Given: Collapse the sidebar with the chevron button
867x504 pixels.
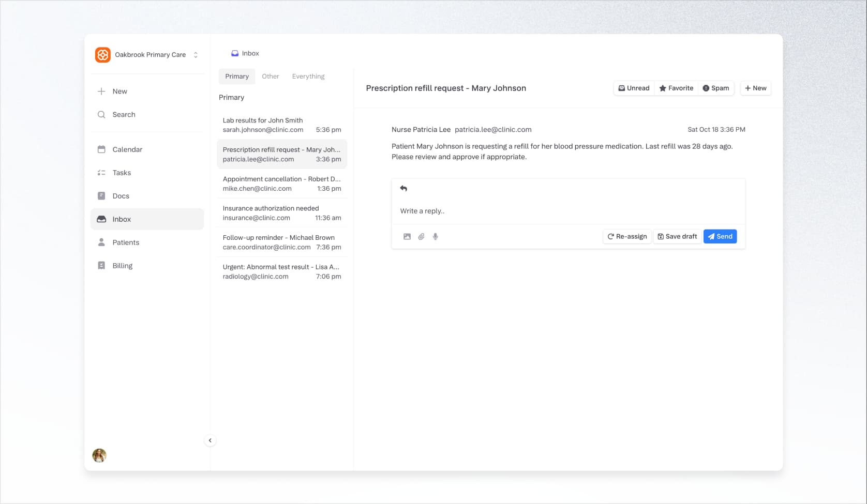Looking at the screenshot, I should [210, 440].
